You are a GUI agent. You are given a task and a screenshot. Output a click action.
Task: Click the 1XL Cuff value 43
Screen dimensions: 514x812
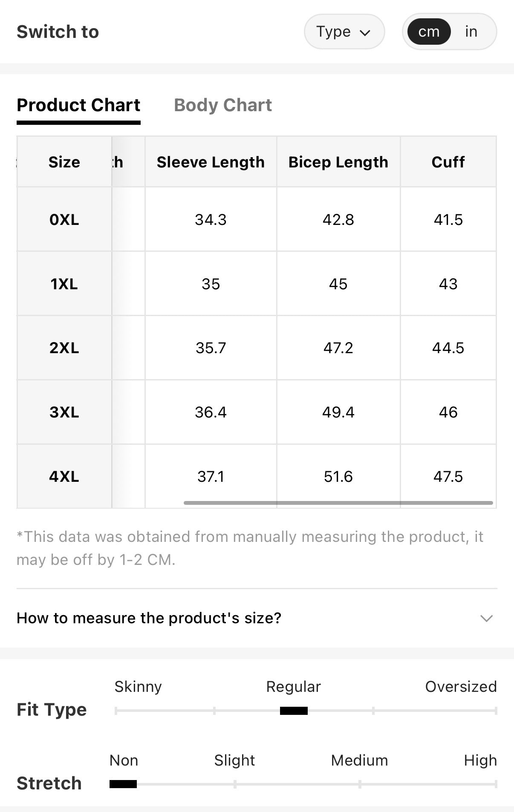pyautogui.click(x=448, y=284)
